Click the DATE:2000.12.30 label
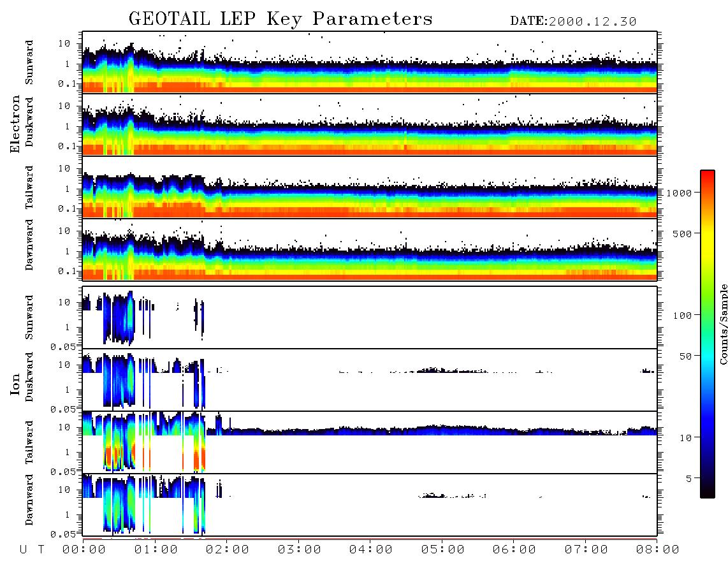Viewport: 728px width, 561px height. [x=573, y=22]
